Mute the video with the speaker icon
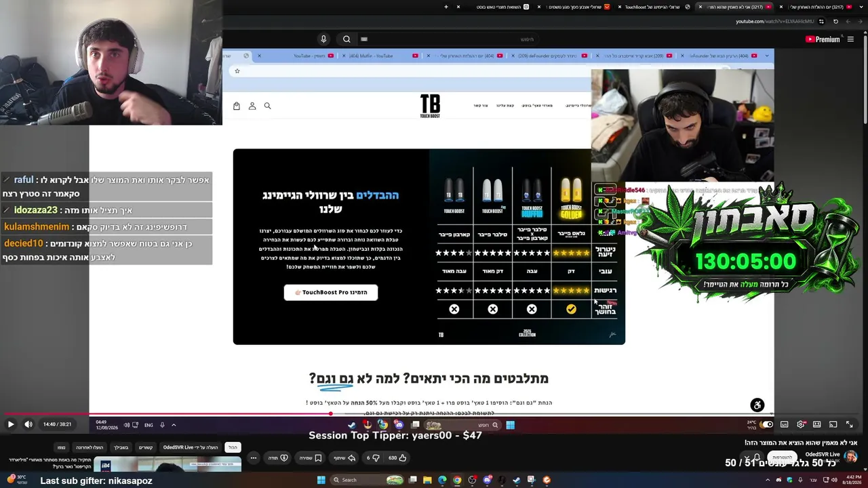The image size is (868, 488). [28, 424]
